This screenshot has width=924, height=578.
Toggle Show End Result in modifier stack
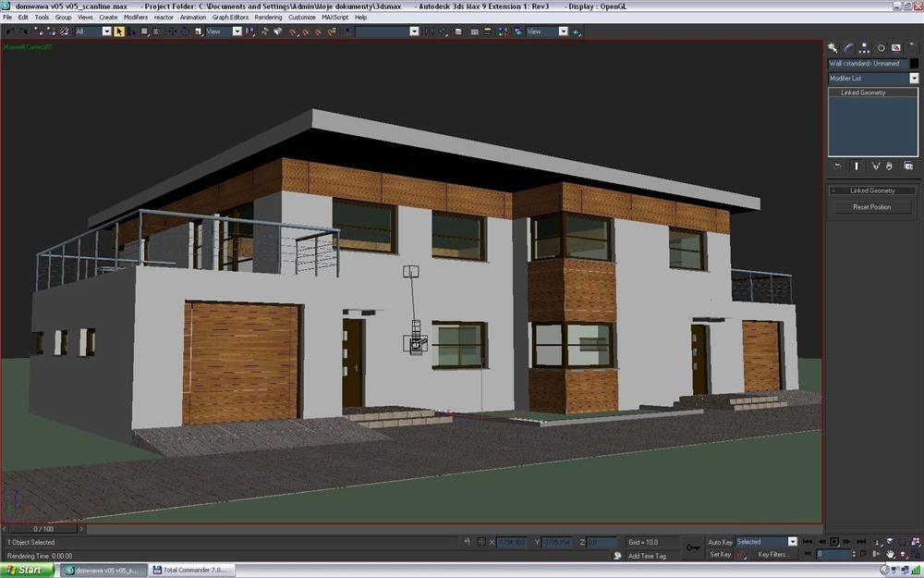click(856, 166)
